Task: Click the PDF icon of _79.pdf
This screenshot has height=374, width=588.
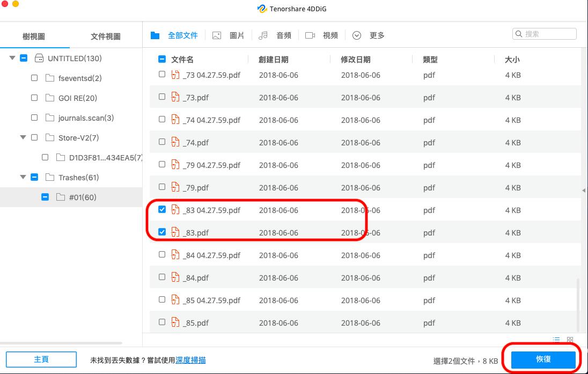Action: coord(175,187)
